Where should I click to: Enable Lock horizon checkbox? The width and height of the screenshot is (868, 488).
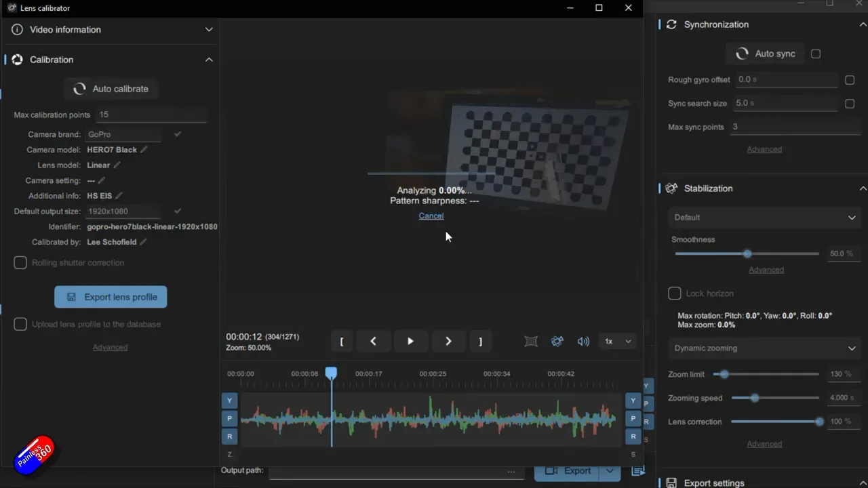pyautogui.click(x=674, y=293)
